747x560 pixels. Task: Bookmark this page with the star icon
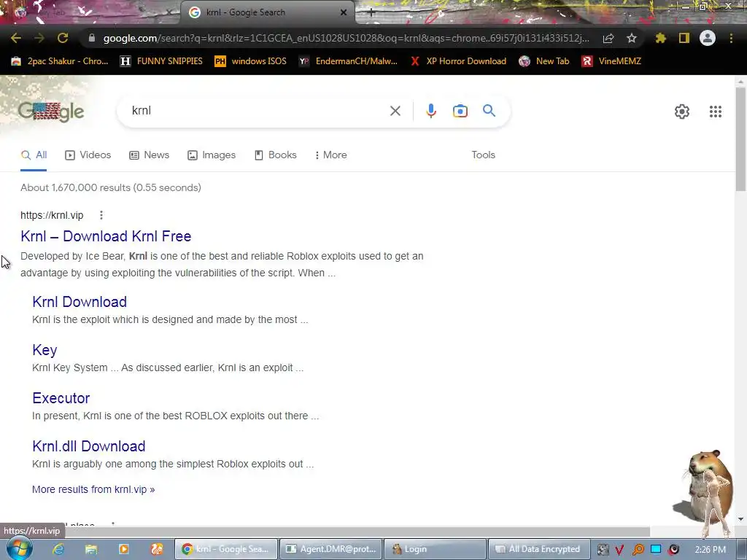coord(631,38)
